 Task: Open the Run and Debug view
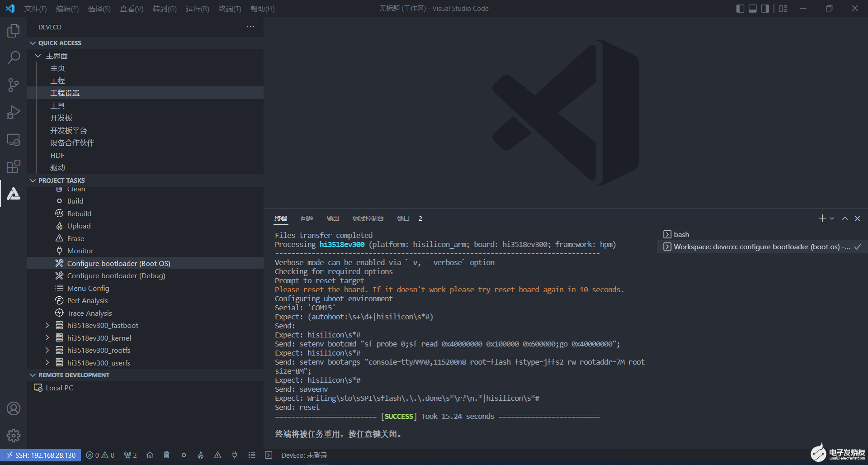point(14,112)
